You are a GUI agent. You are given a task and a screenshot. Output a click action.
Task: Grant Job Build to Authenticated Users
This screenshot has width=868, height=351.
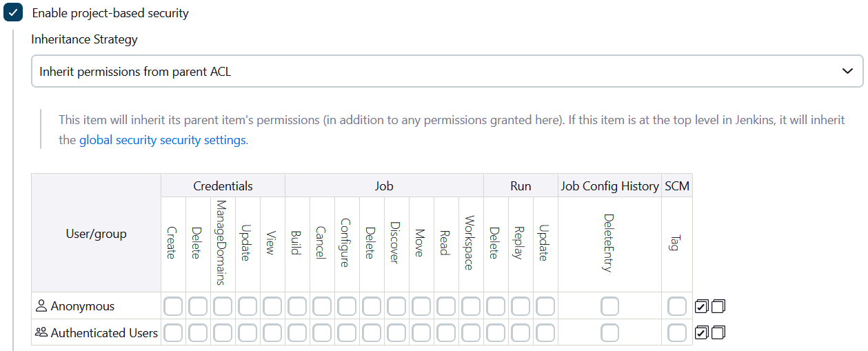[x=297, y=333]
